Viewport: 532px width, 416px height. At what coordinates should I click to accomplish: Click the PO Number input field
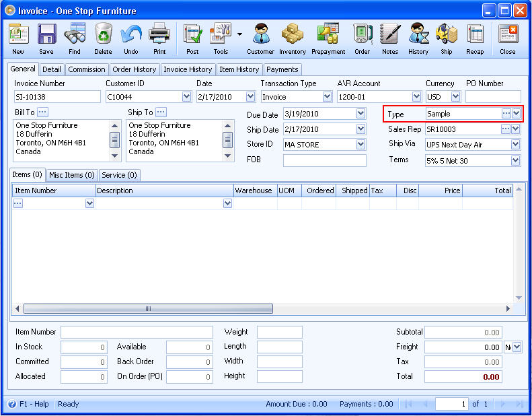[x=493, y=97]
